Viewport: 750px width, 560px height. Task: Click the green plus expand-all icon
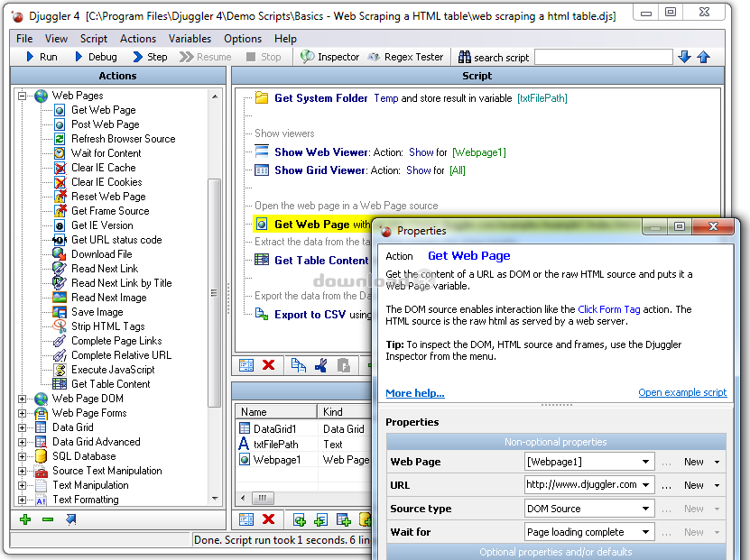(x=25, y=519)
